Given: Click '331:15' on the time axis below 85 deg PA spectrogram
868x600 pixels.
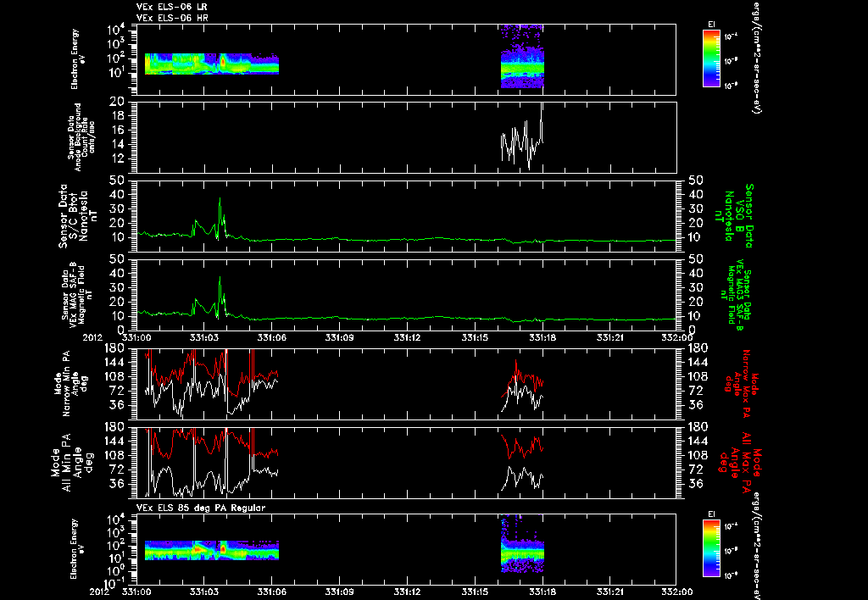Looking at the screenshot, I should 475,592.
